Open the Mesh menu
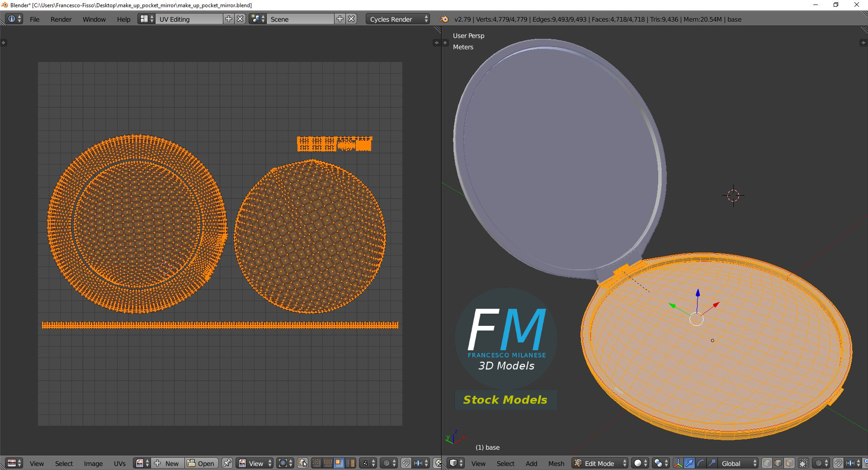 coord(556,464)
